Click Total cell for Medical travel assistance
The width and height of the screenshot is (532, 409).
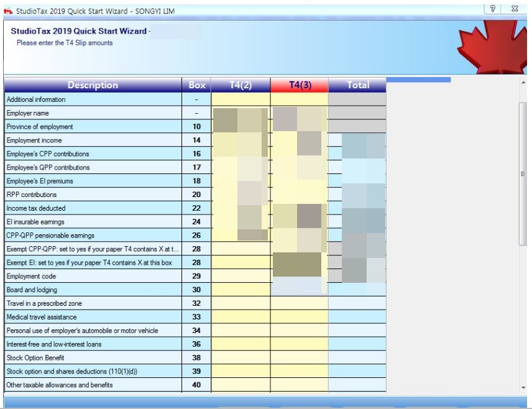click(x=357, y=316)
